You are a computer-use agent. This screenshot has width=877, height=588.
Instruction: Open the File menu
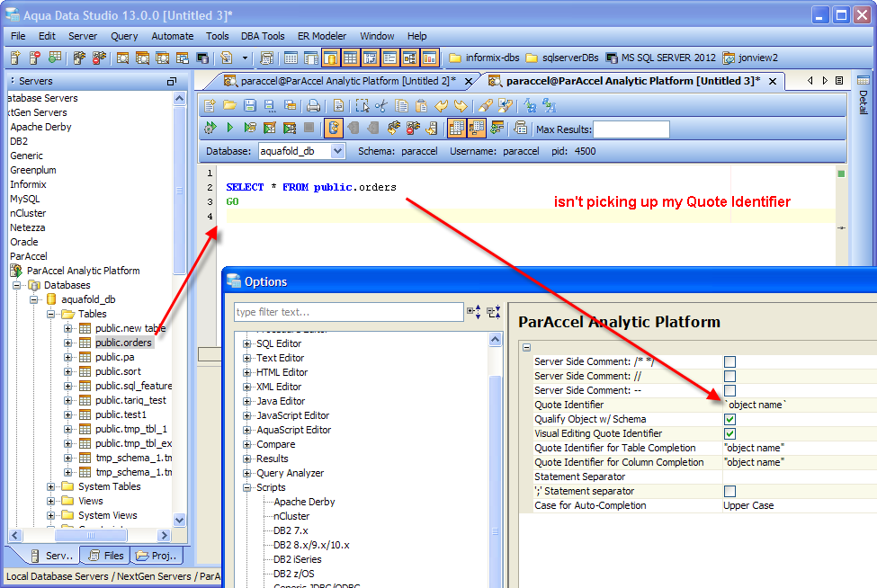point(18,36)
